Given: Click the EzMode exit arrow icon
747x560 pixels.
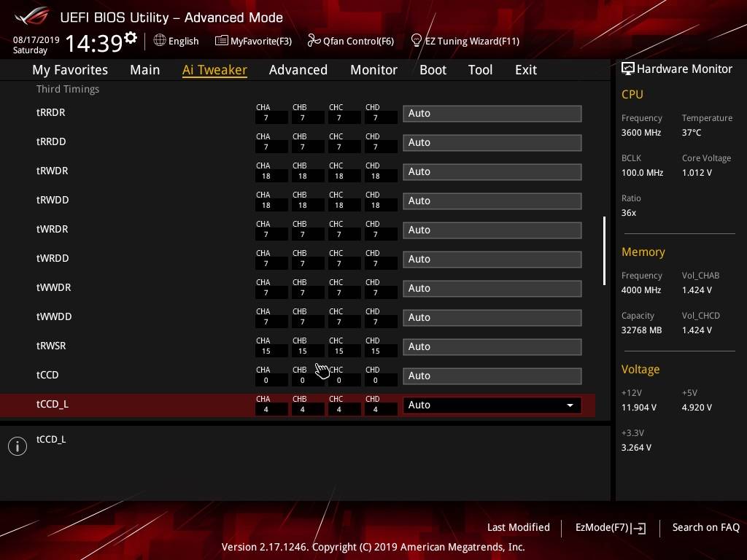Looking at the screenshot, I should pos(639,528).
